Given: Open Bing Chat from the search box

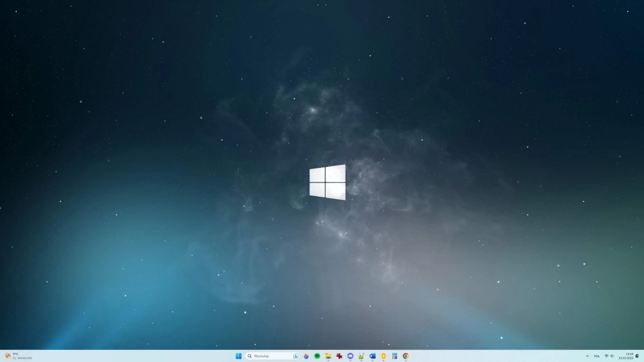Looking at the screenshot, I should [x=295, y=356].
